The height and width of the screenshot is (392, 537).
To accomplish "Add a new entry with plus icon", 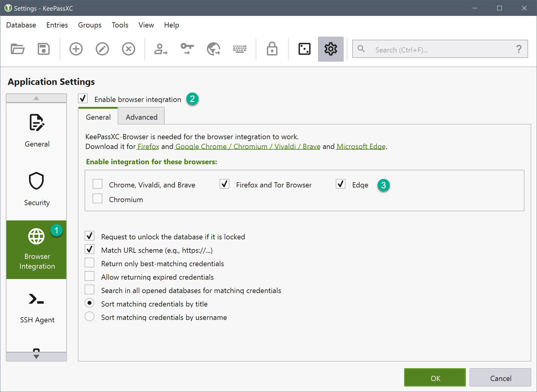I will point(76,49).
